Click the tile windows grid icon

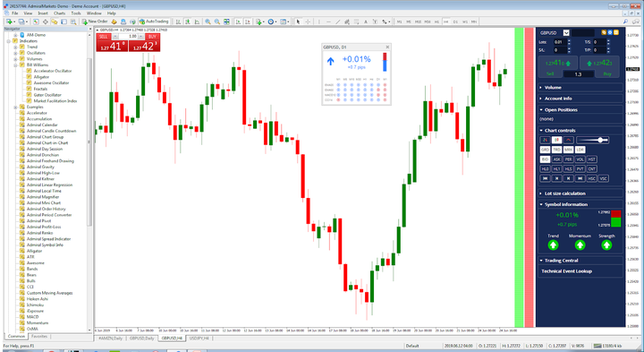(226, 21)
